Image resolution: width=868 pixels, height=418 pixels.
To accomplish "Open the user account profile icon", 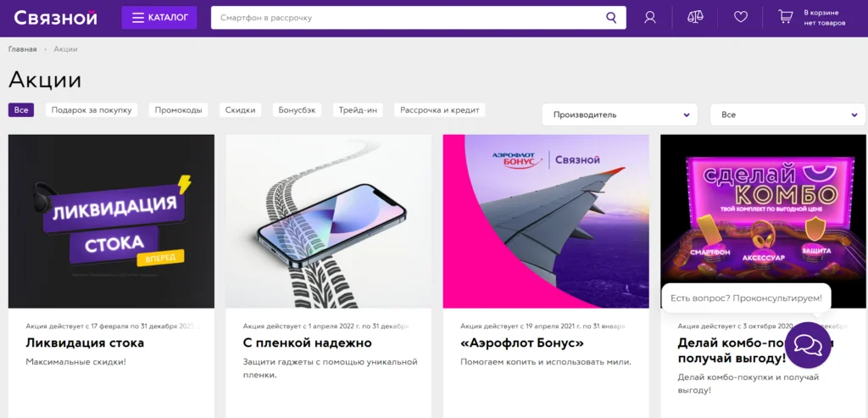I will pos(650,18).
